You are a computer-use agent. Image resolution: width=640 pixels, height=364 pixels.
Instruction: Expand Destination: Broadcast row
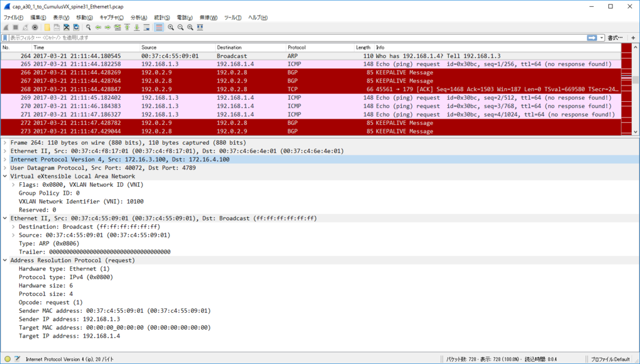click(14, 227)
